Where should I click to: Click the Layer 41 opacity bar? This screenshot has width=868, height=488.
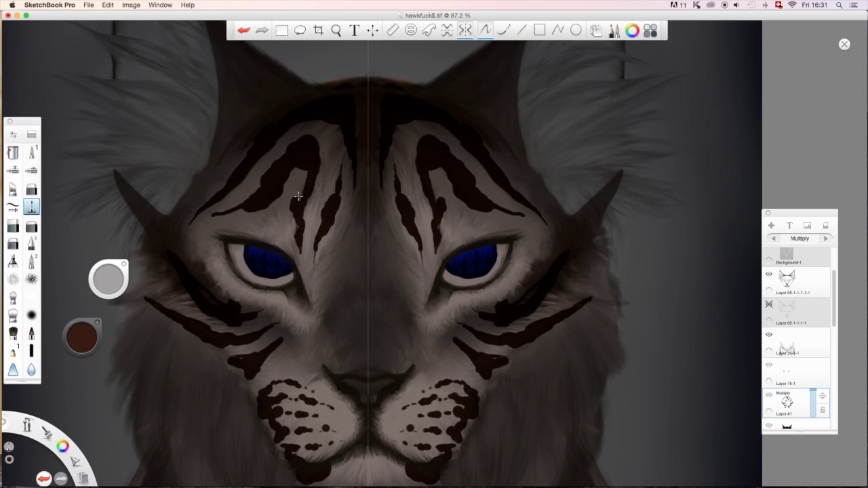813,403
